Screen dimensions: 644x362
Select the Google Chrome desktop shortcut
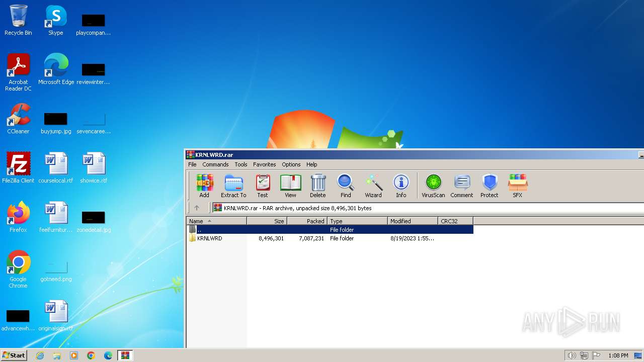point(18,269)
